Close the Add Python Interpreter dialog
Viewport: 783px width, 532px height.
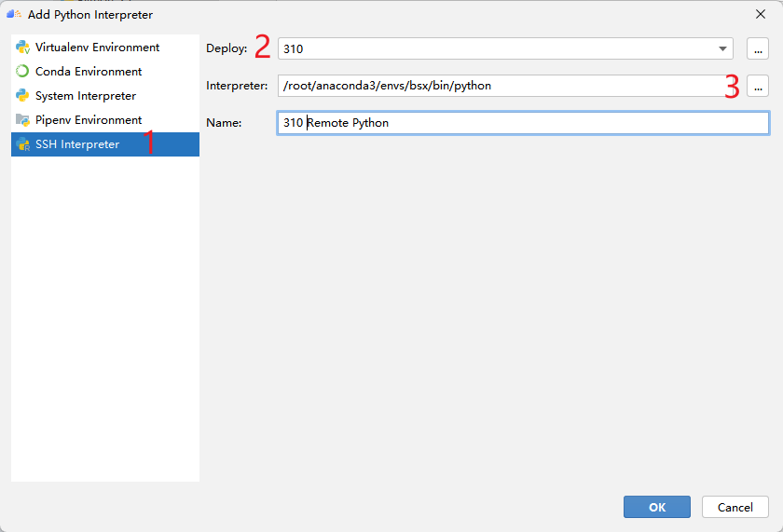pyautogui.click(x=760, y=15)
